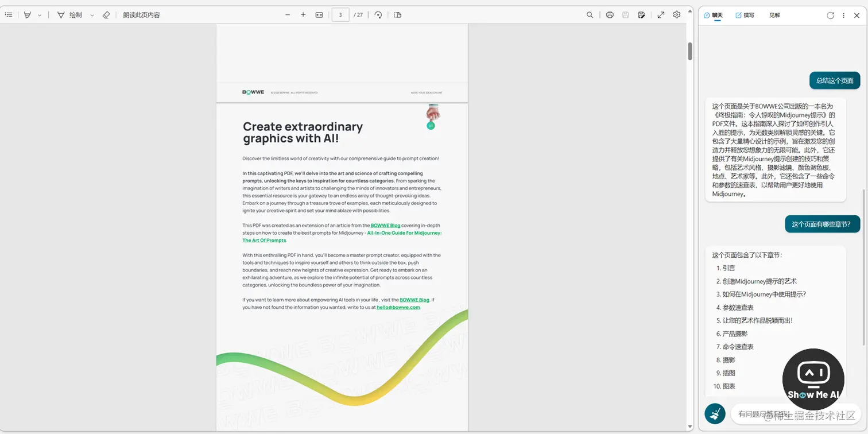Zoom out with the minus icon
The height and width of the screenshot is (434, 868).
[x=288, y=15]
